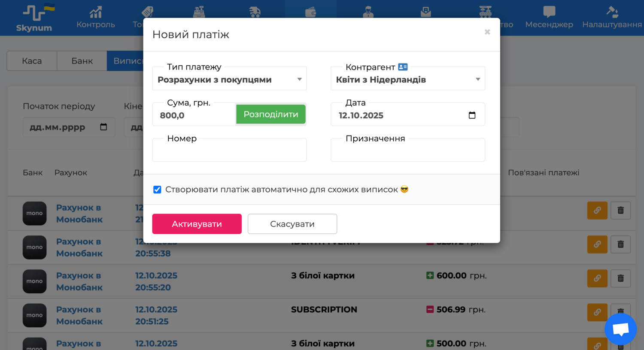The image size is (644, 350).
Task: Open the Контроль section
Action: pyautogui.click(x=95, y=18)
